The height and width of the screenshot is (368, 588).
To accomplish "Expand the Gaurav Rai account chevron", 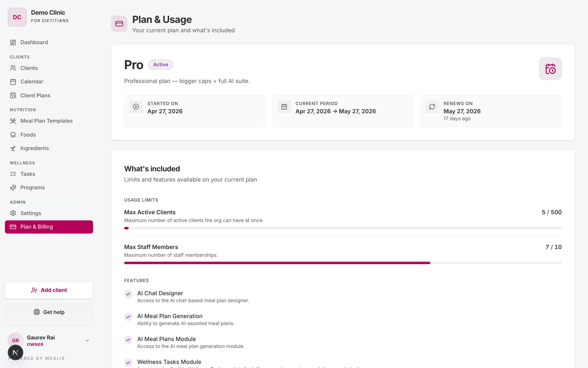I will 87,340.
